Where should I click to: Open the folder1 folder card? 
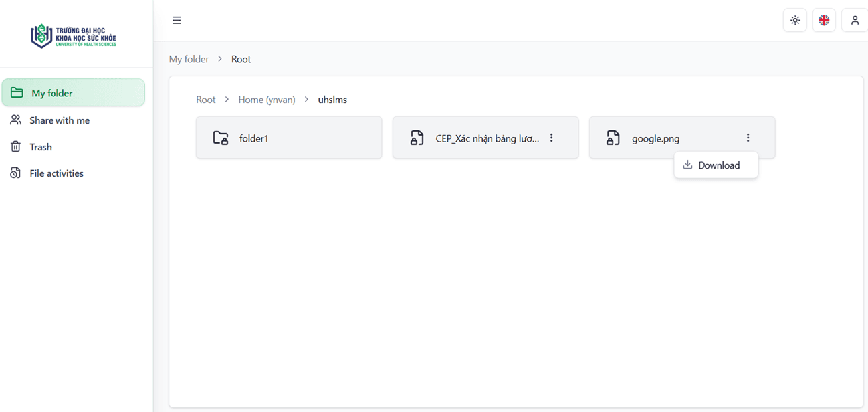(289, 138)
